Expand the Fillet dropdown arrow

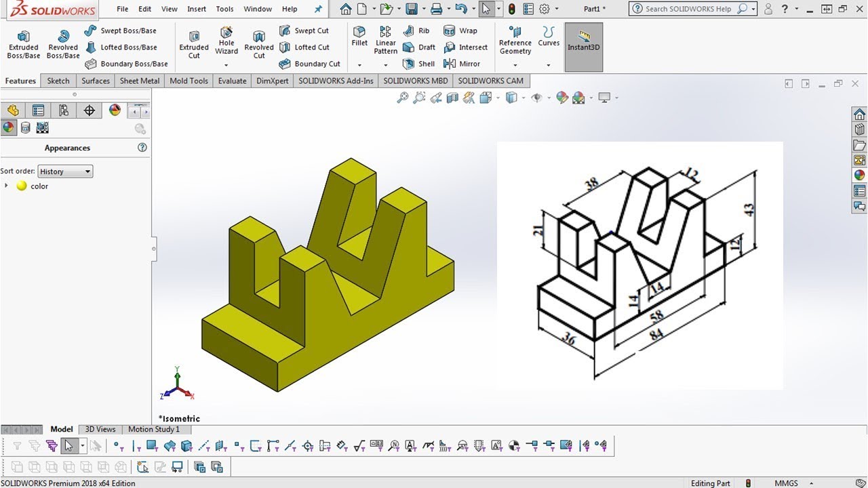coord(359,65)
